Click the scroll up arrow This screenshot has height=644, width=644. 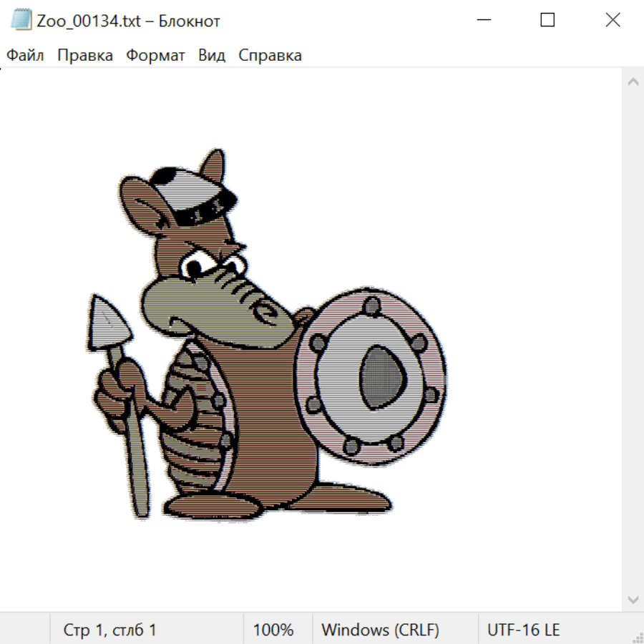(633, 82)
